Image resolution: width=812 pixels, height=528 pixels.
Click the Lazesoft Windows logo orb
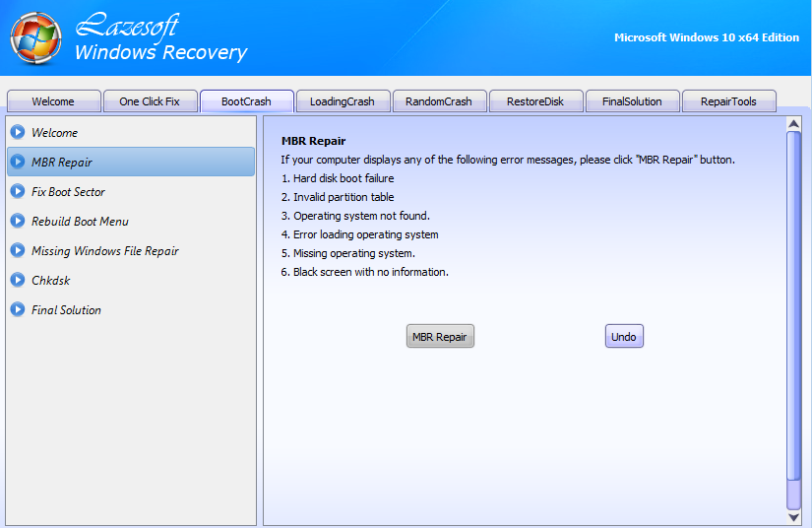(35, 38)
